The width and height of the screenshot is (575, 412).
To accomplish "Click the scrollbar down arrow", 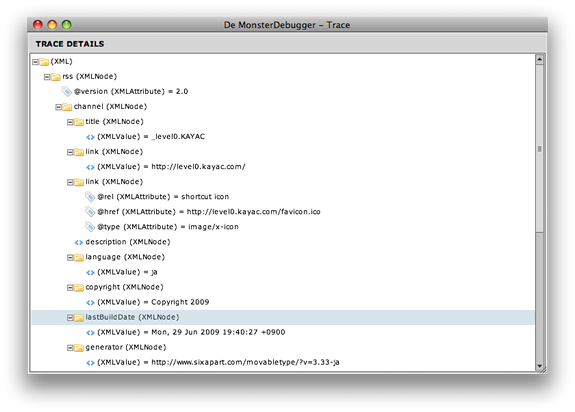I will tap(539, 366).
